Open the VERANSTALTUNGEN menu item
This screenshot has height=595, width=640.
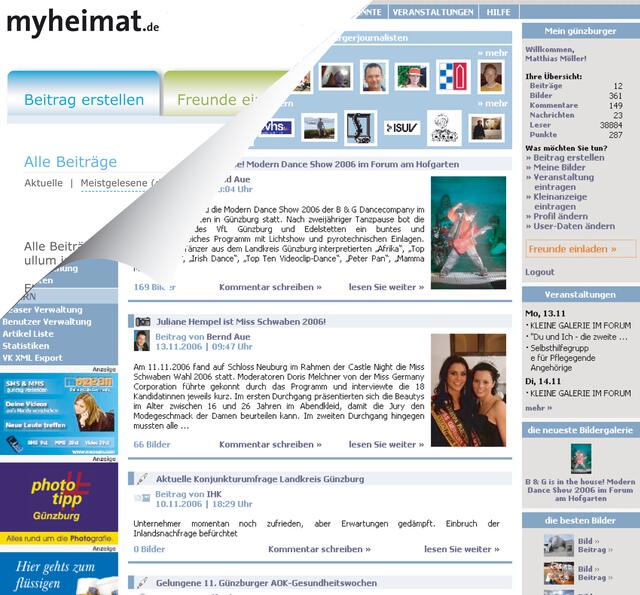tap(433, 12)
